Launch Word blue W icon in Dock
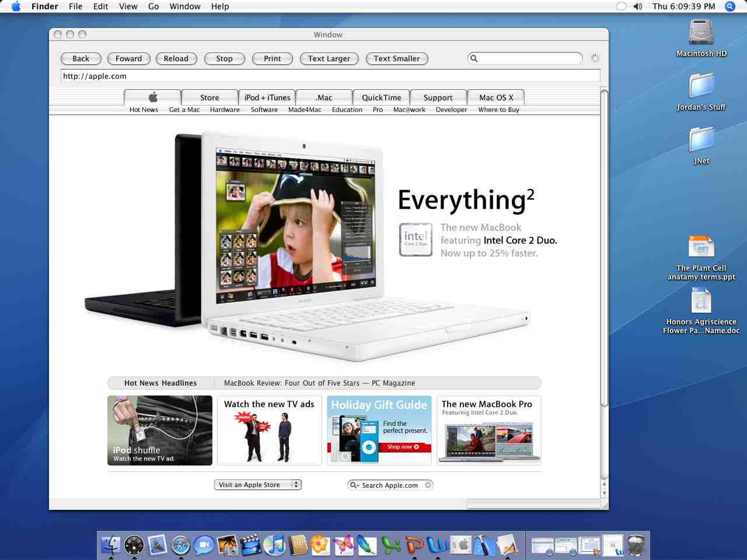Image resolution: width=747 pixels, height=560 pixels. pyautogui.click(x=438, y=545)
